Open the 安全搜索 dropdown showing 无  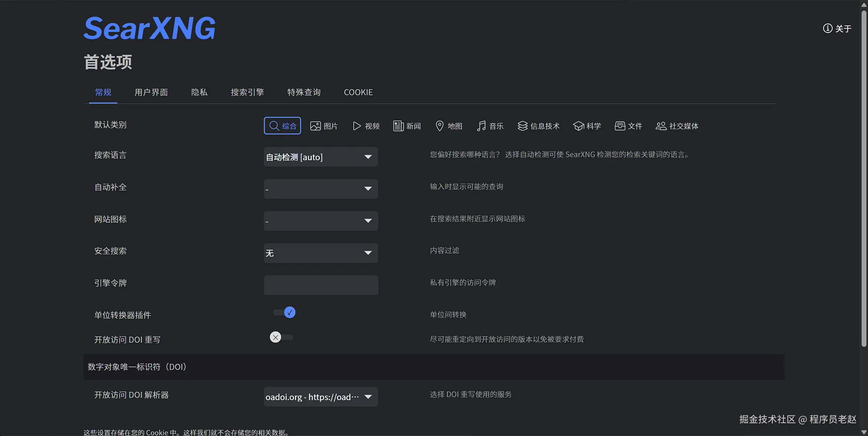[321, 253]
